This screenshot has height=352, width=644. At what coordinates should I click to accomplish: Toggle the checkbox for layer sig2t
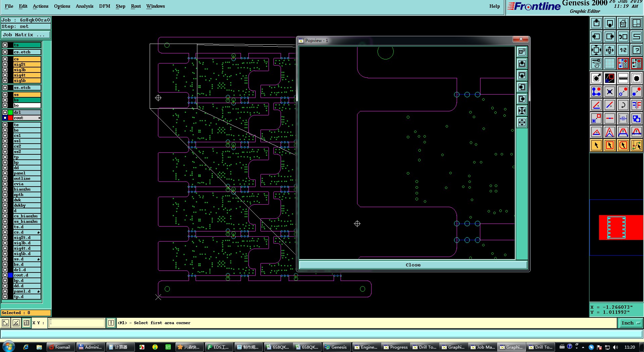(x=5, y=64)
